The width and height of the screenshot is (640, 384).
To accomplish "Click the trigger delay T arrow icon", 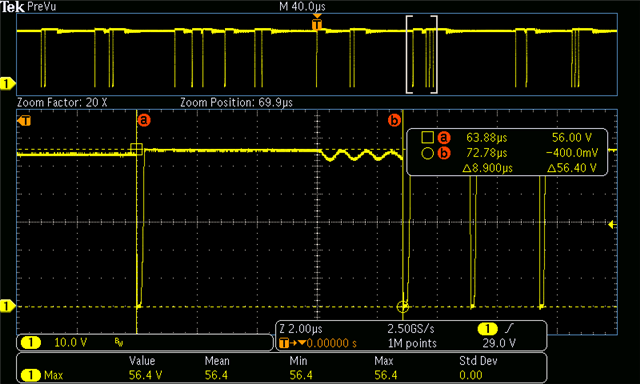I will click(291, 343).
